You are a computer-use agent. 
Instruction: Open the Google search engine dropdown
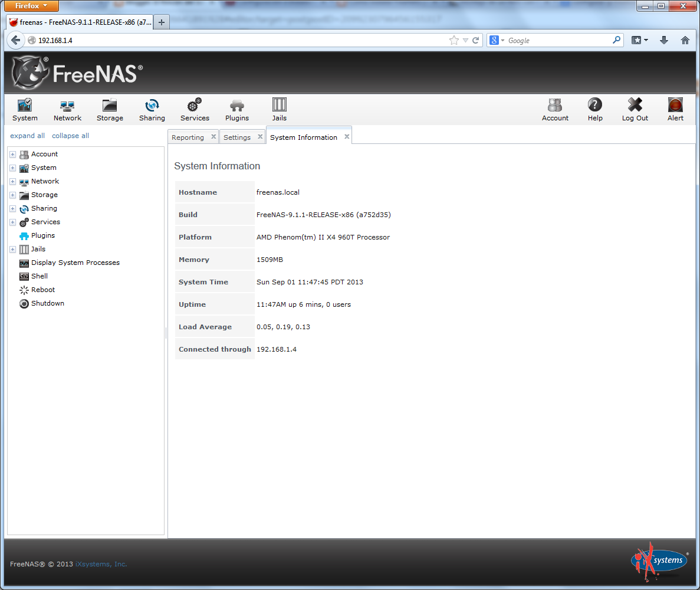[499, 40]
